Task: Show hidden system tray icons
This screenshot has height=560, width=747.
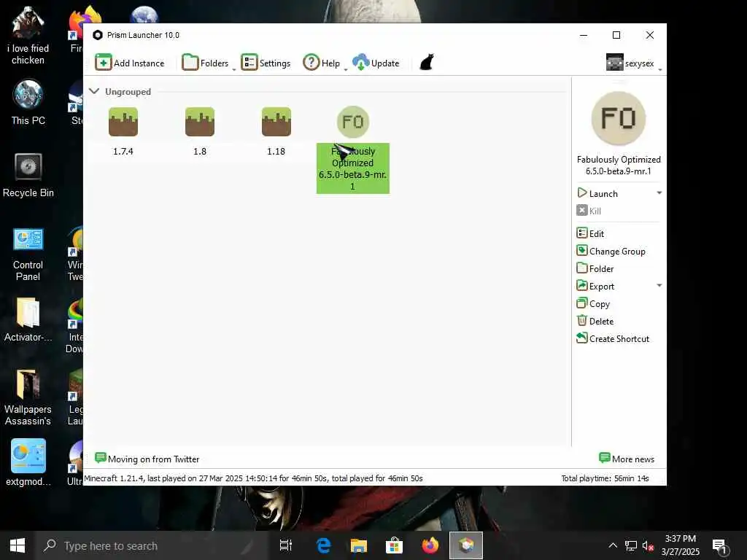Action: (x=613, y=545)
